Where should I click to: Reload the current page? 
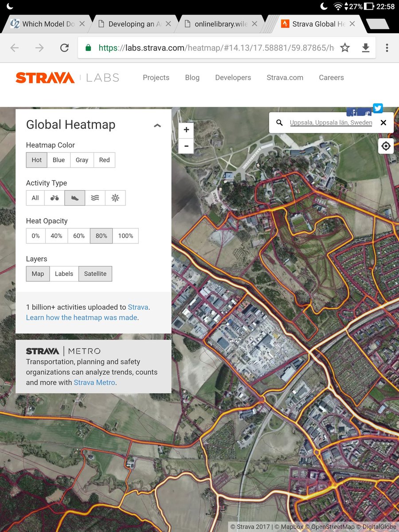(64, 48)
